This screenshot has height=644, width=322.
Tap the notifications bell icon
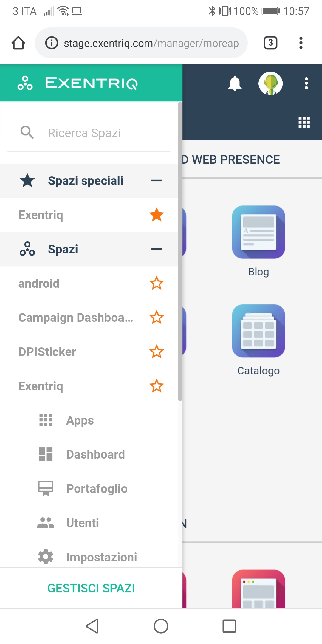click(x=235, y=83)
